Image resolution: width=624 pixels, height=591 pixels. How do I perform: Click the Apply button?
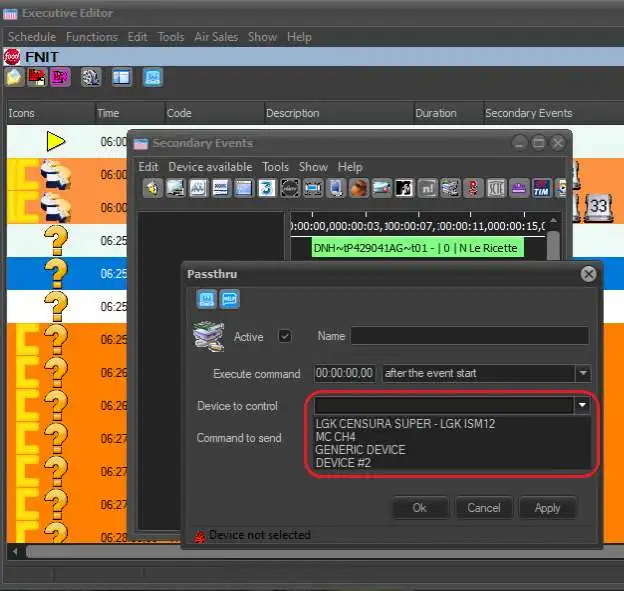pyautogui.click(x=547, y=508)
